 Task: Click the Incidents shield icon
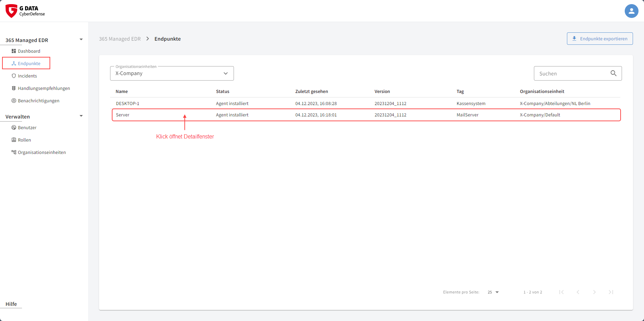[x=14, y=76]
